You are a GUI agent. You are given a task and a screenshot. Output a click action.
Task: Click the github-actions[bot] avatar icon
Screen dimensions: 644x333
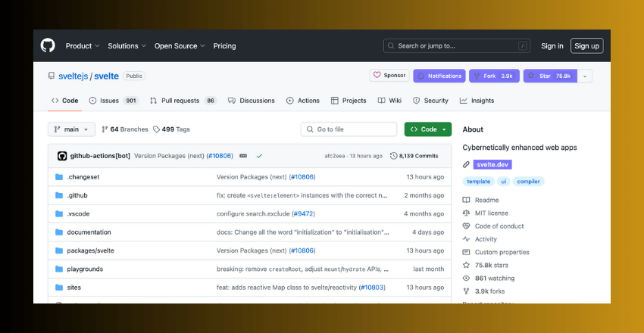click(62, 156)
